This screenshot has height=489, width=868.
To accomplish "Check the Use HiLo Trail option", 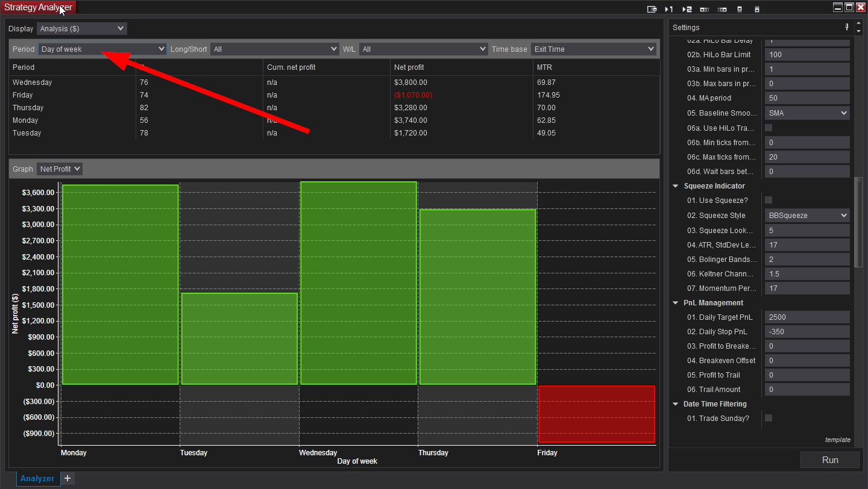I will (x=769, y=128).
